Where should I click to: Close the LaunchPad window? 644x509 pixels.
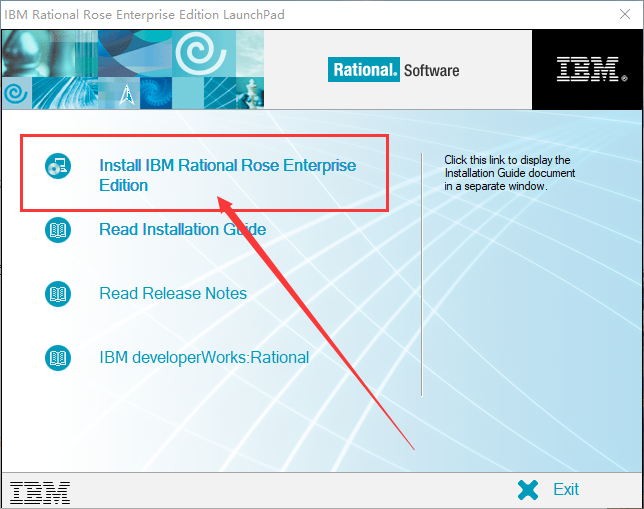point(625,14)
